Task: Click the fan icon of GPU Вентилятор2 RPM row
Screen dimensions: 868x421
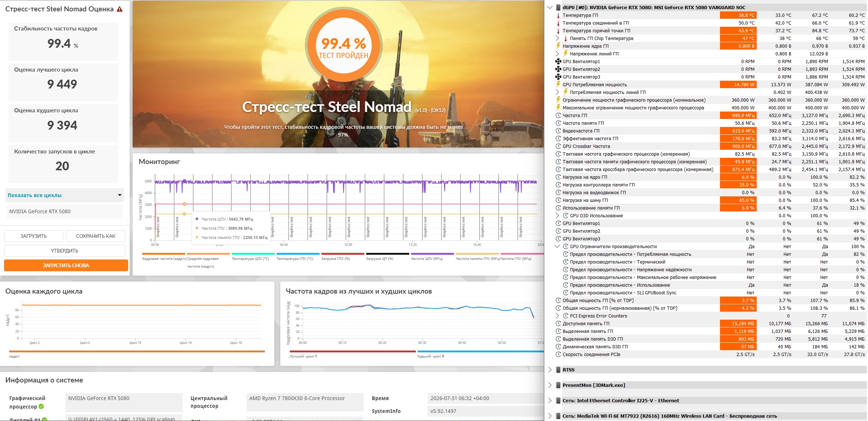Action: point(558,69)
